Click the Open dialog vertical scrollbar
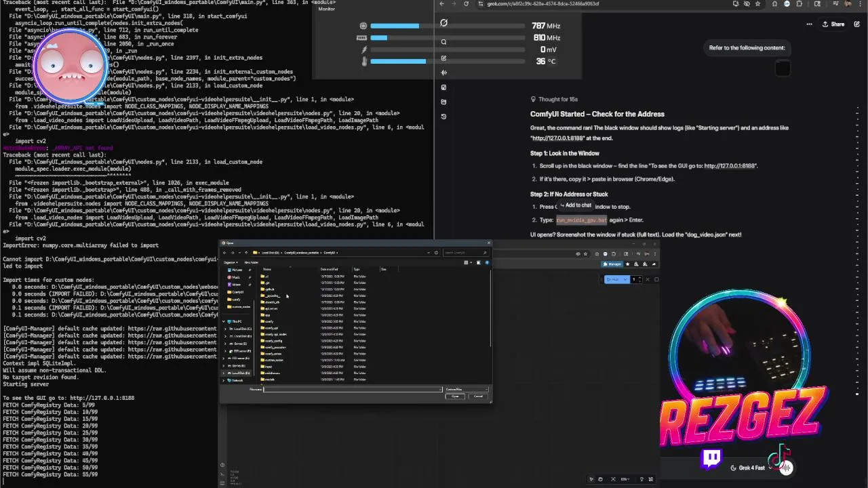The width and height of the screenshot is (868, 488). pyautogui.click(x=490, y=308)
